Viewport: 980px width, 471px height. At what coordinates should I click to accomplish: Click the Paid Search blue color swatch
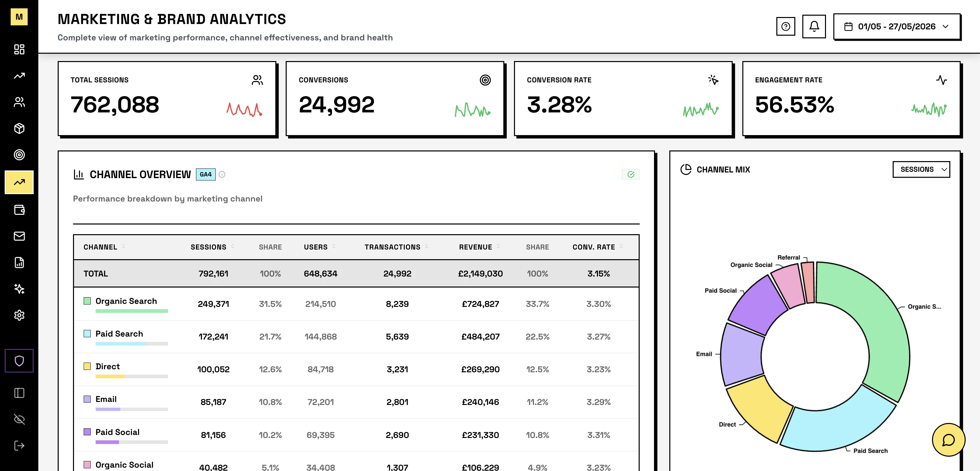click(87, 334)
